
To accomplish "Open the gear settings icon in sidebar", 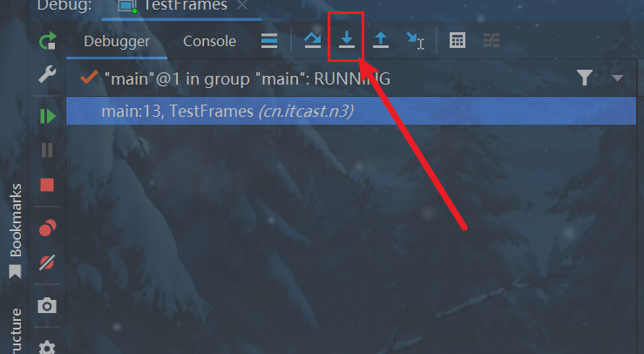I will tap(47, 348).
